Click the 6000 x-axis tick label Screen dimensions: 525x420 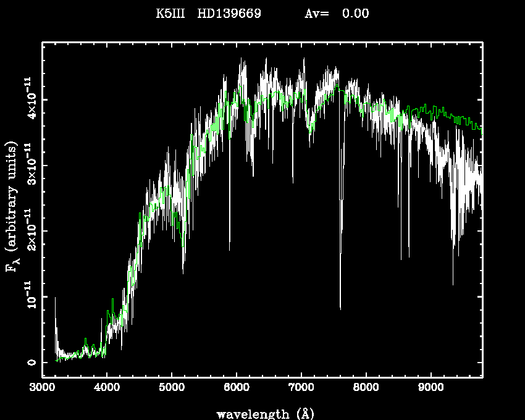(236, 388)
